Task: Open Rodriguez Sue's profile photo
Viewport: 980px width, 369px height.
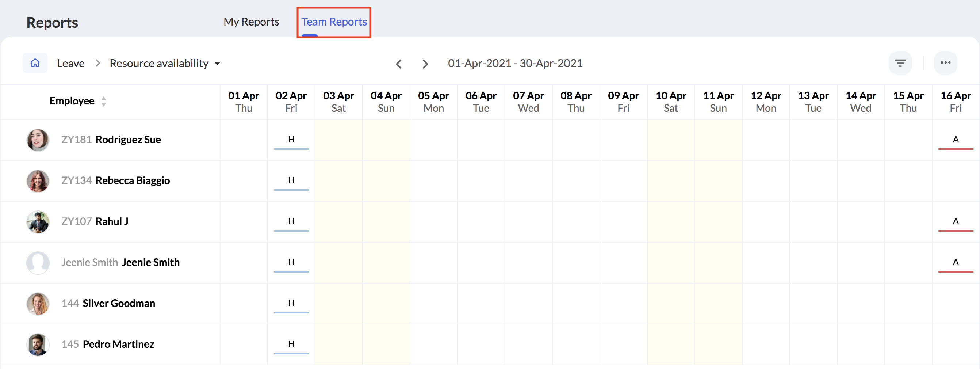Action: tap(38, 140)
